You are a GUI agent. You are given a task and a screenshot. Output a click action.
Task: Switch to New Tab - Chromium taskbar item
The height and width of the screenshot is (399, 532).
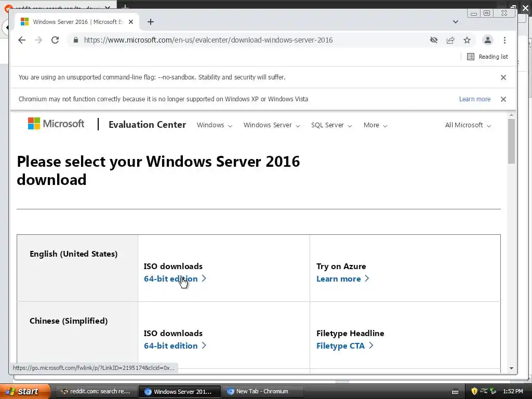pyautogui.click(x=262, y=391)
